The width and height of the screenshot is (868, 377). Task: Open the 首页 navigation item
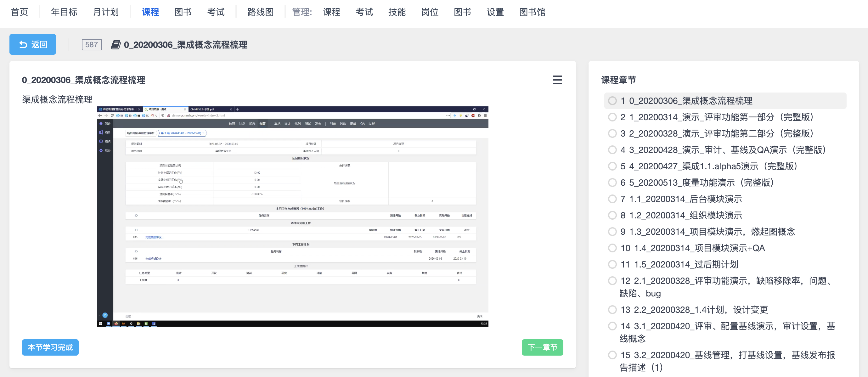pyautogui.click(x=20, y=12)
